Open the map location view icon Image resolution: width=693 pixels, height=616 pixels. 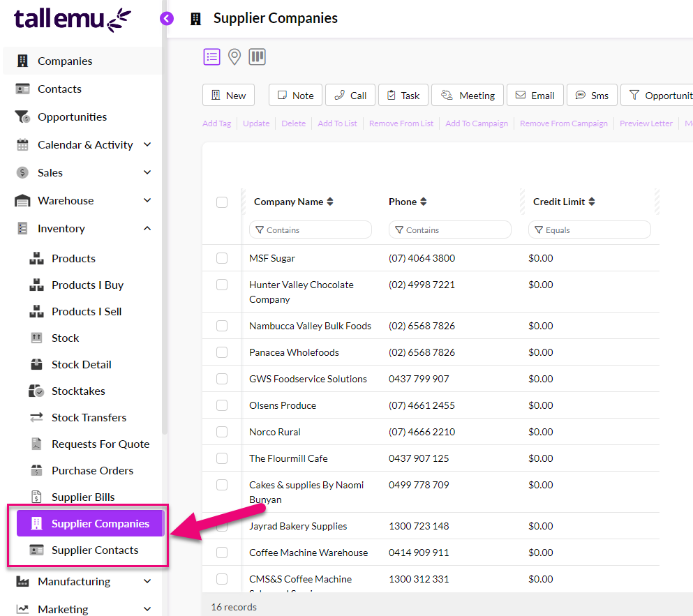coord(234,57)
